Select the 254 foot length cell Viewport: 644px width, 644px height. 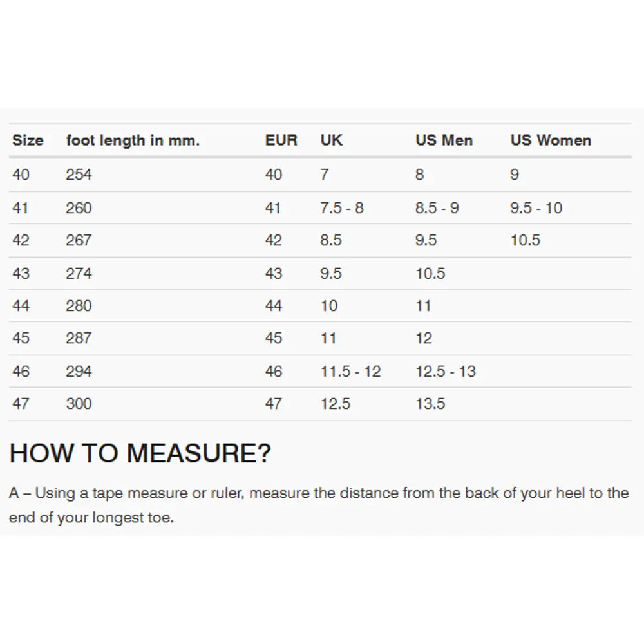[79, 175]
